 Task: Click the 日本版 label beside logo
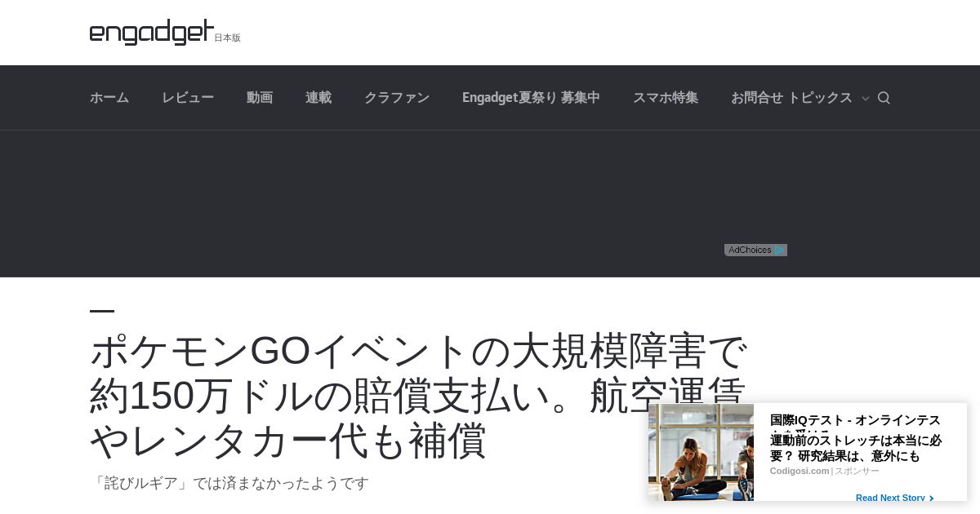coord(227,38)
